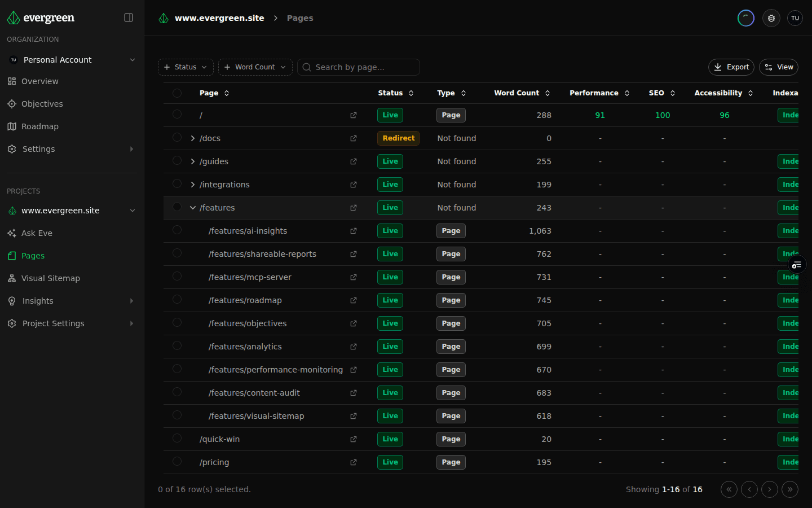Click the Overview icon in the sidebar
The width and height of the screenshot is (812, 508).
coord(11,81)
